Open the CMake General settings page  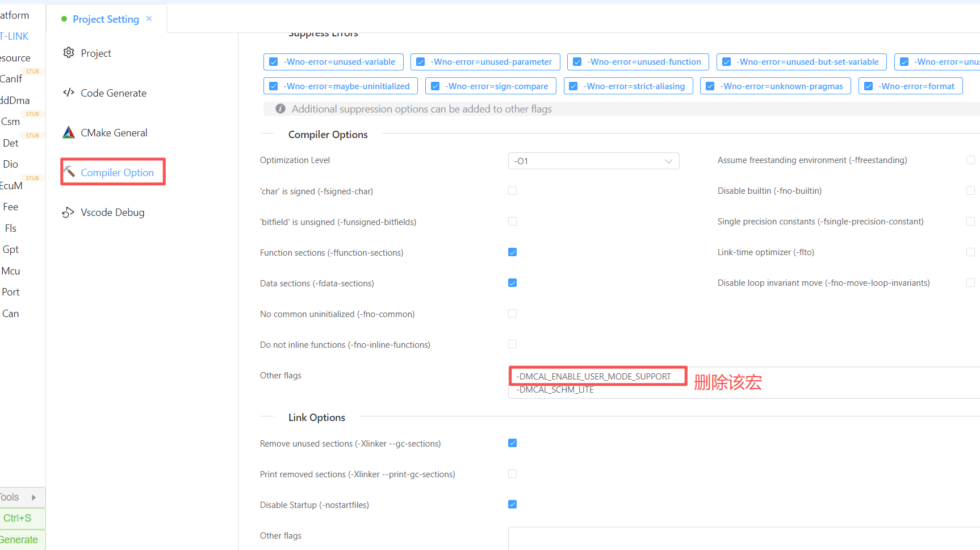click(114, 132)
